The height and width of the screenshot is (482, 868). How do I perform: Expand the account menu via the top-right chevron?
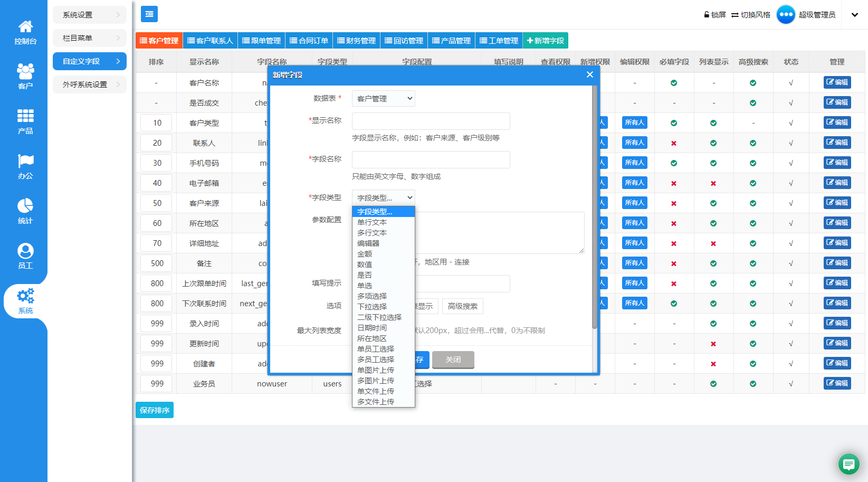pos(854,14)
